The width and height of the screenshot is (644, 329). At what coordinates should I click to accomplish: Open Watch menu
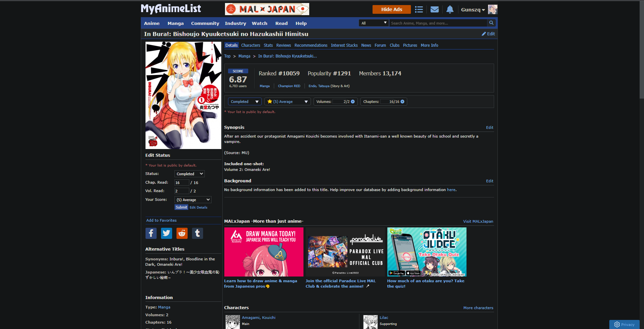259,23
